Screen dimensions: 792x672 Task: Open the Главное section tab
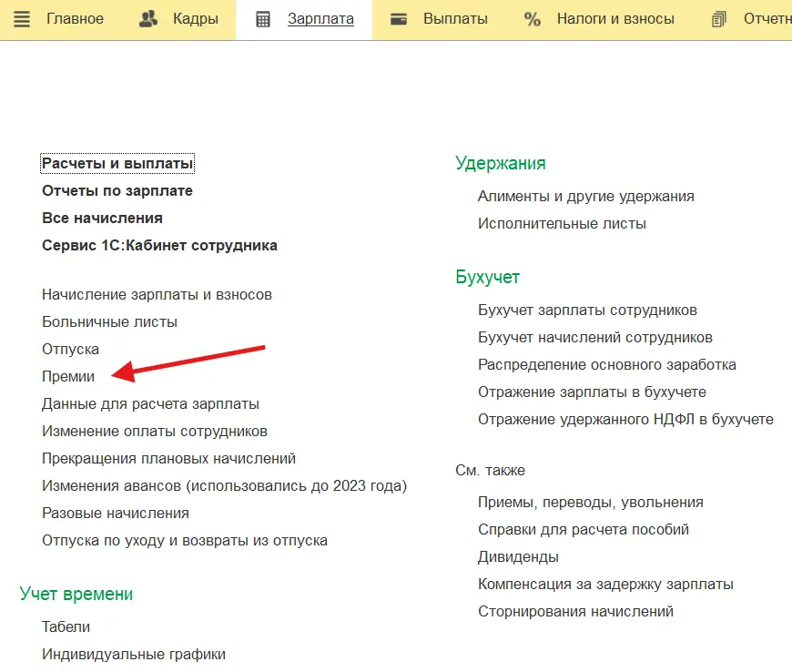[x=75, y=19]
